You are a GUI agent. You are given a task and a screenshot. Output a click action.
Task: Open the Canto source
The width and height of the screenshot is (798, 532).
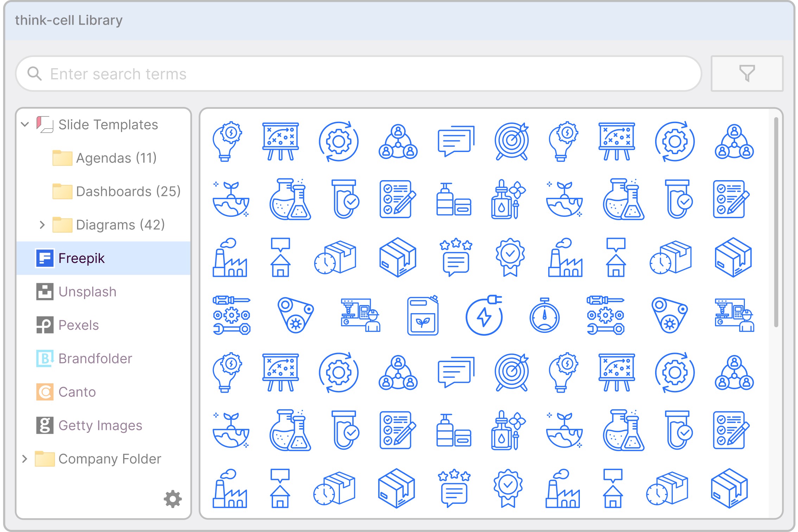[77, 392]
